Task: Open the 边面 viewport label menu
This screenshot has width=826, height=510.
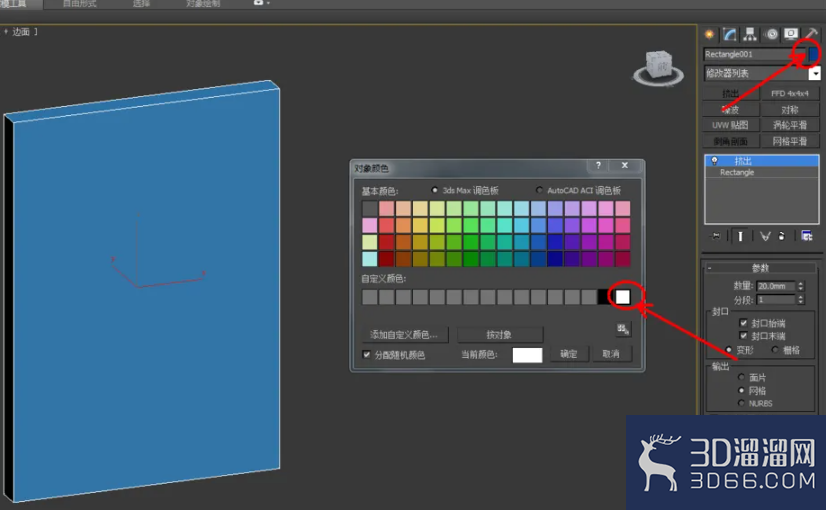Action: click(x=21, y=32)
